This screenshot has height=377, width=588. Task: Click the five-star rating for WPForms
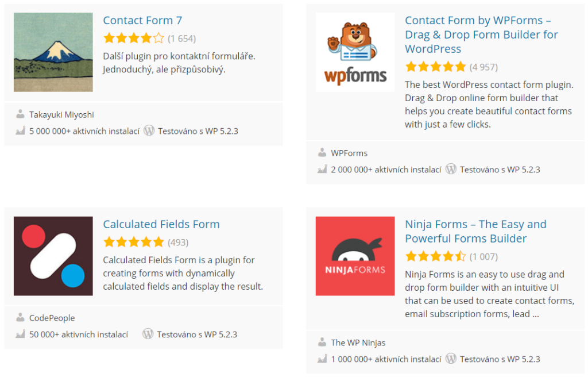pyautogui.click(x=435, y=67)
